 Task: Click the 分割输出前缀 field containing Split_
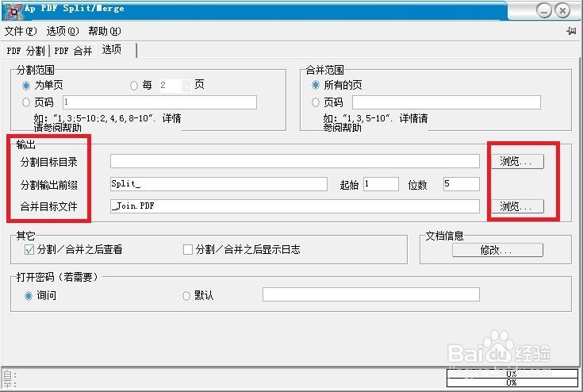219,184
